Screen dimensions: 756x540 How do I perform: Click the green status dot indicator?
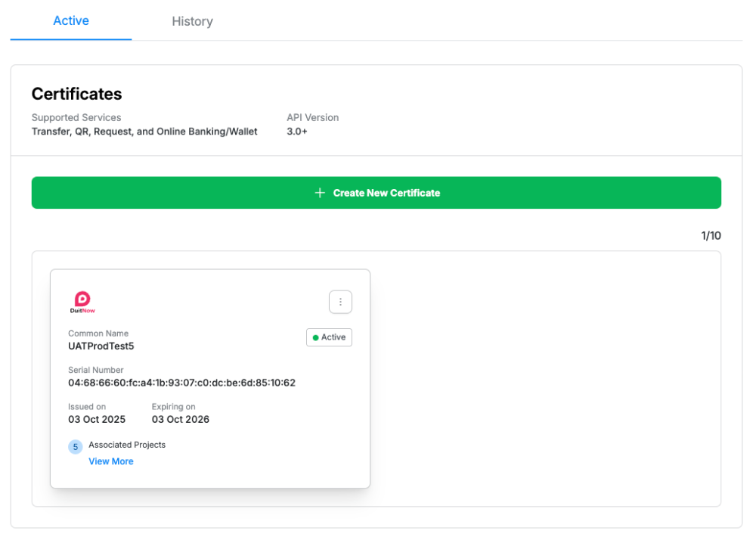(x=315, y=337)
